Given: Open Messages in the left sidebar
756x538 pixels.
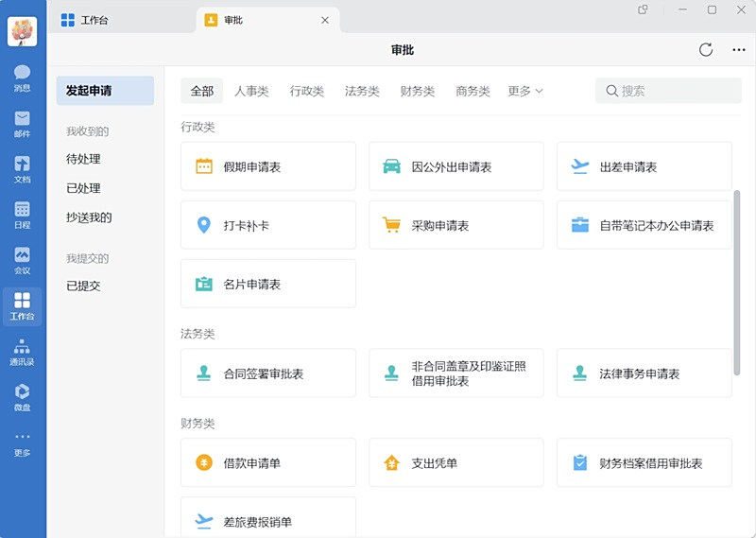Looking at the screenshot, I should (x=22, y=78).
